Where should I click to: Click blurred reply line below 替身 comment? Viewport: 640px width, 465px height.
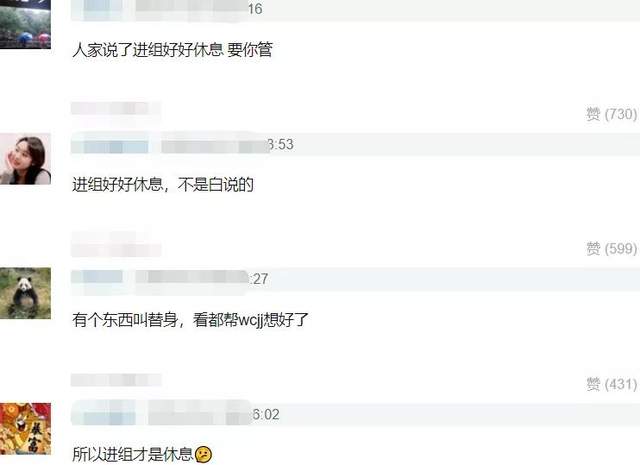click(116, 380)
